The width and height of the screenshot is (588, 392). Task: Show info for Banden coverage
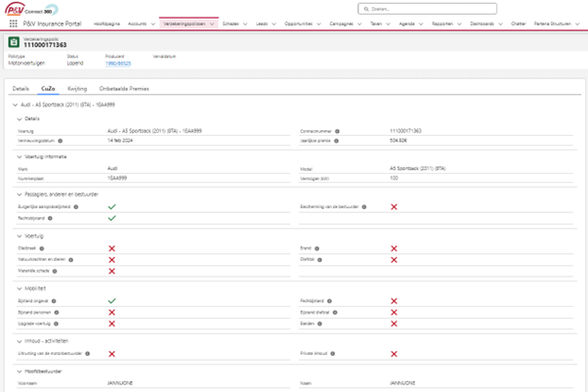pyautogui.click(x=319, y=324)
